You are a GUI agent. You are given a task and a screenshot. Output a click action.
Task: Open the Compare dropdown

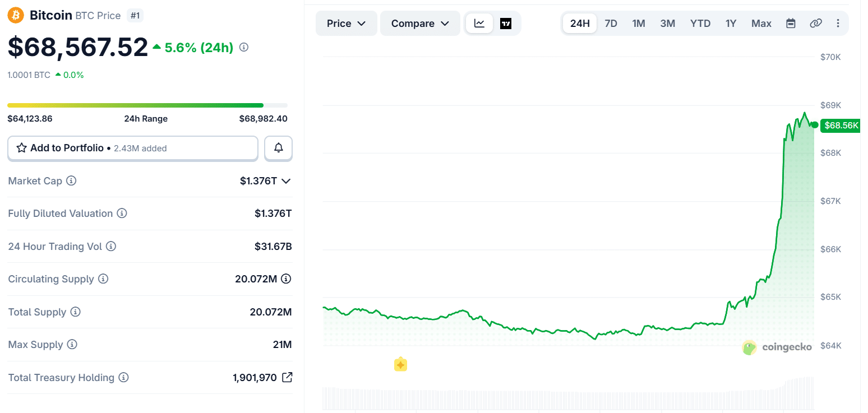tap(421, 24)
